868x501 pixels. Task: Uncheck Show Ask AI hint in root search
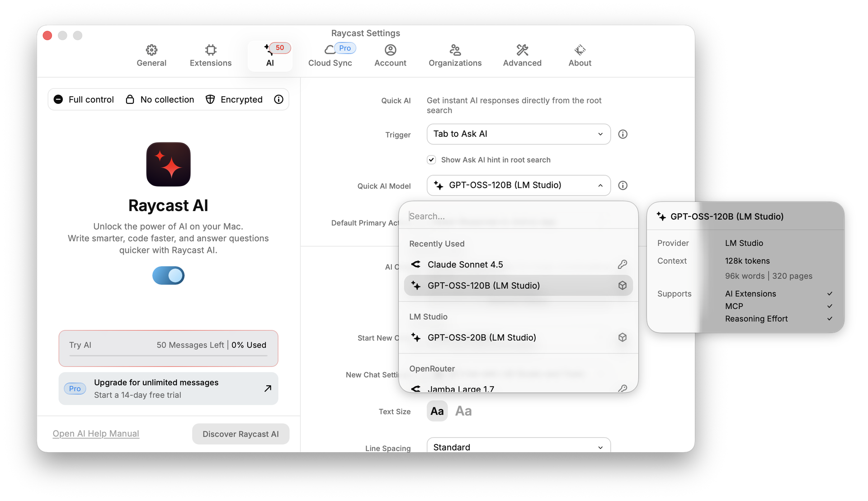431,160
